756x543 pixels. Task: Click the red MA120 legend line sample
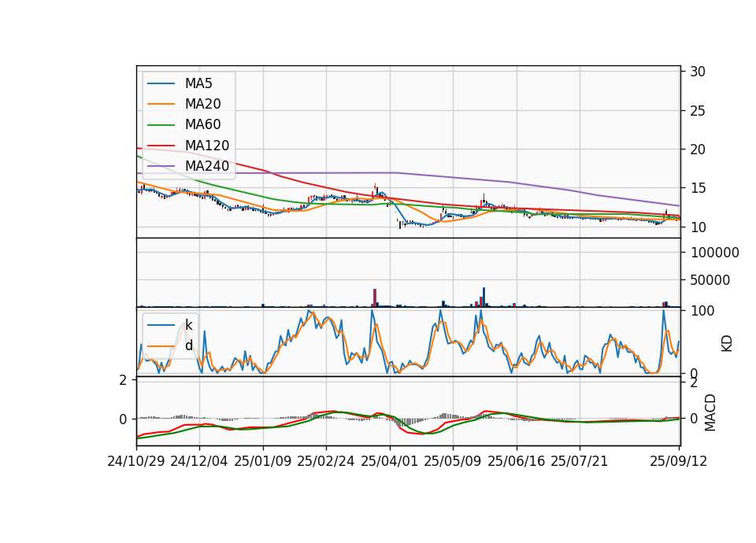pyautogui.click(x=161, y=146)
